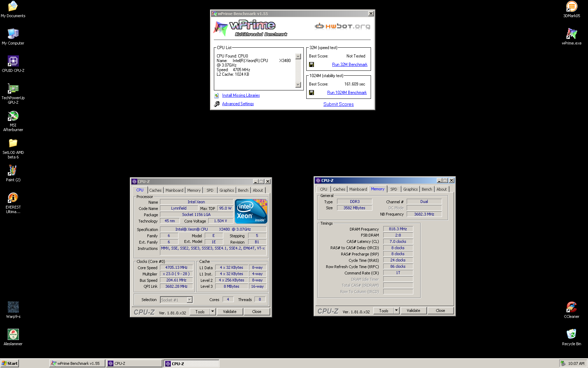Switch to Memory tab in left CPU-Z

tap(194, 190)
